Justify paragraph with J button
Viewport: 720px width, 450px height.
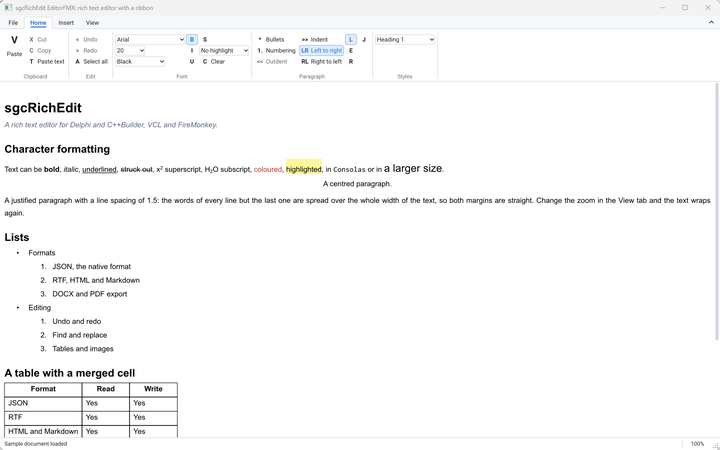click(364, 39)
